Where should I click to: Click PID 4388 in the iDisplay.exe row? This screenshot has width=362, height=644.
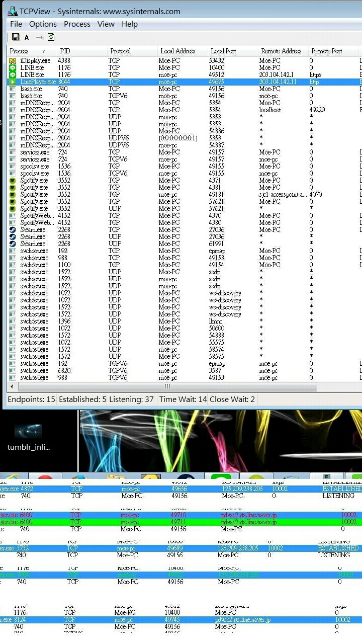click(x=64, y=60)
